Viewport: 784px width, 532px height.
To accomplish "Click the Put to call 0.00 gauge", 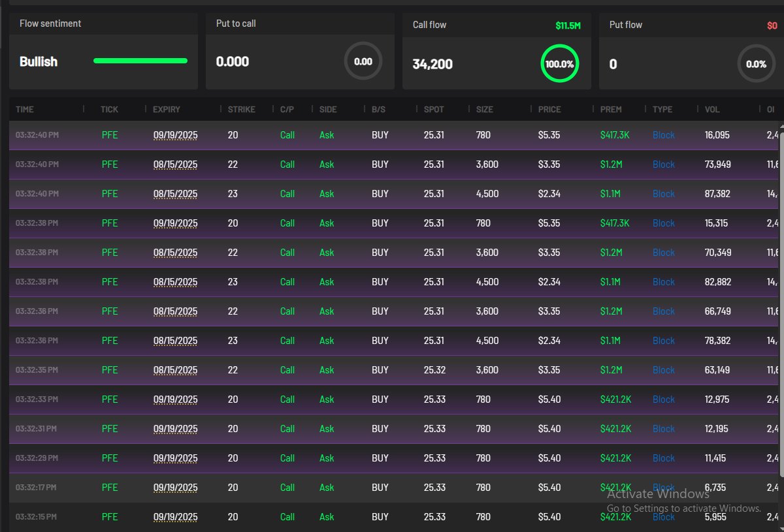I will tap(363, 61).
